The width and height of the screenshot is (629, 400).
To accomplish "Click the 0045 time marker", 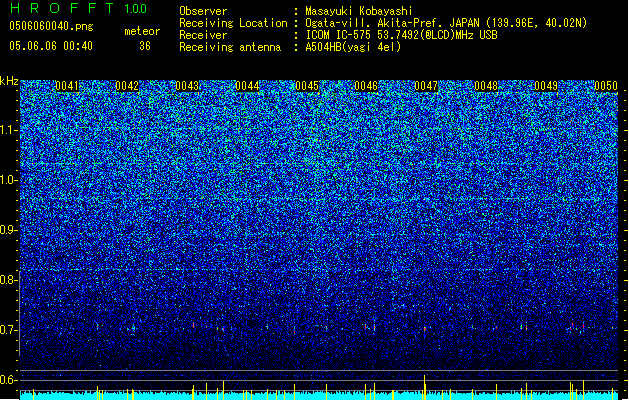I will click(307, 86).
